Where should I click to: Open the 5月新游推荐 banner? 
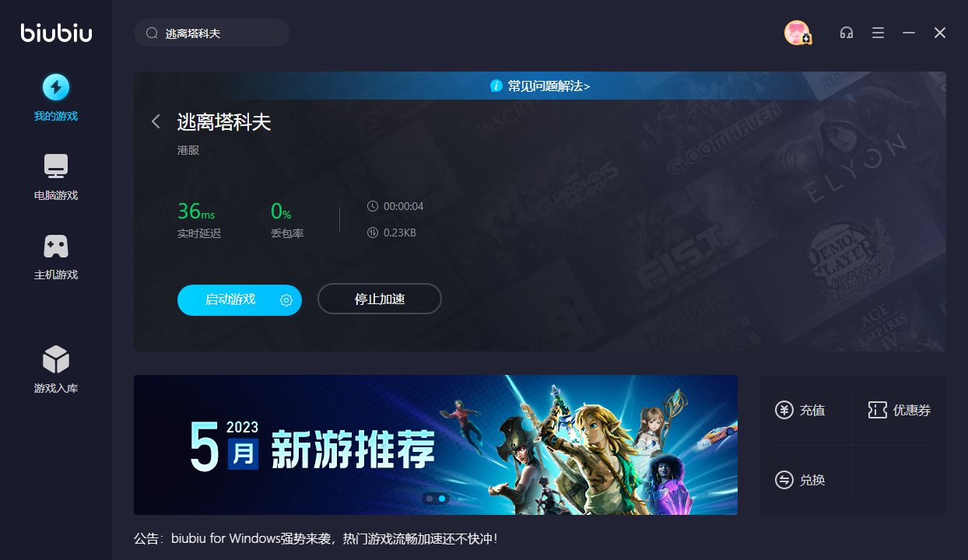tap(436, 445)
